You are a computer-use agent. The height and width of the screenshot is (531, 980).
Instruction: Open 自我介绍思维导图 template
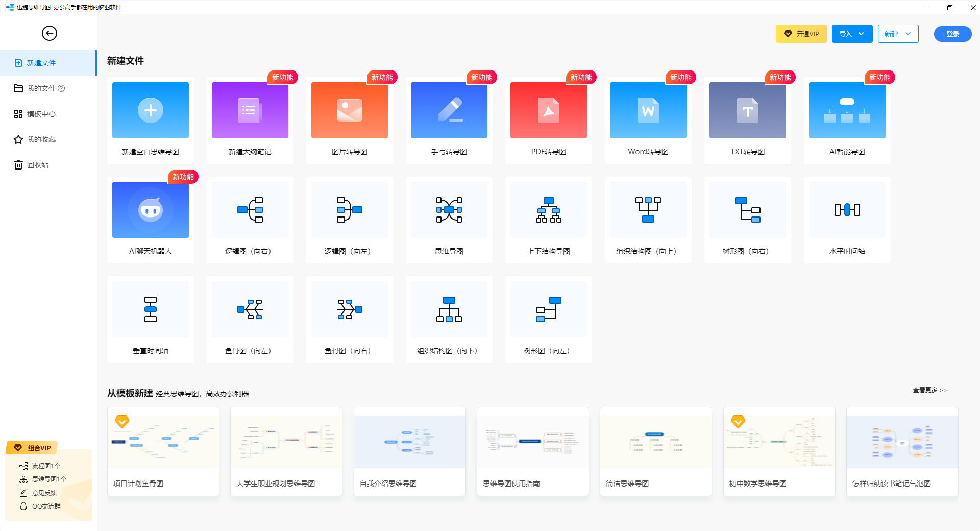point(410,451)
